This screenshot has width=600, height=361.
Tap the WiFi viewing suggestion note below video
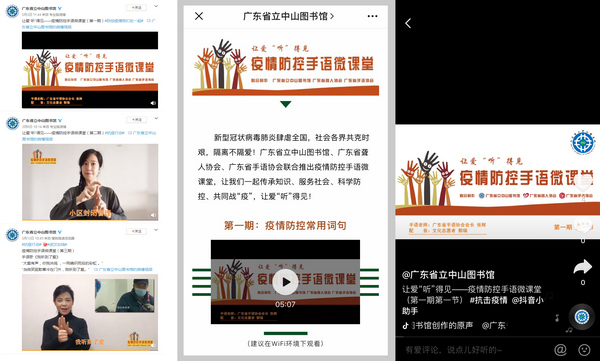point(285,343)
